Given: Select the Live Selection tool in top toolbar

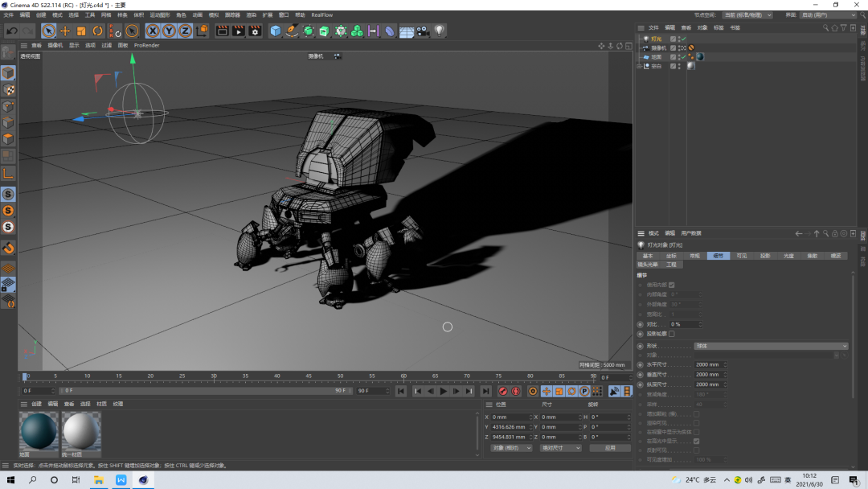Looking at the screenshot, I should (49, 31).
